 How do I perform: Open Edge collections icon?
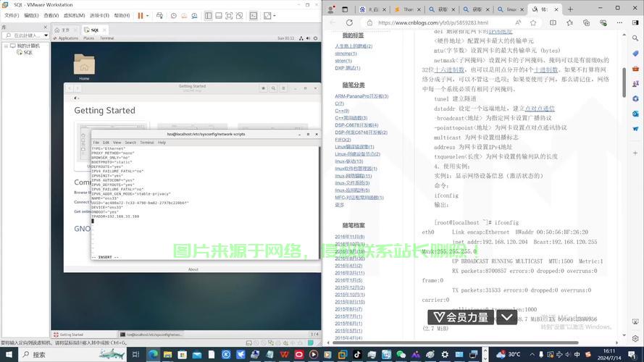586,22
